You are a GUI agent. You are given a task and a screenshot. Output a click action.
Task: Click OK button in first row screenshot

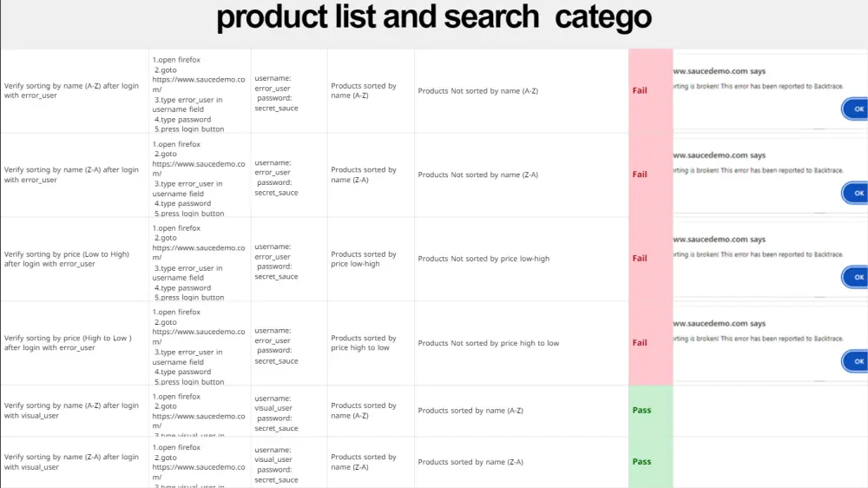[858, 109]
